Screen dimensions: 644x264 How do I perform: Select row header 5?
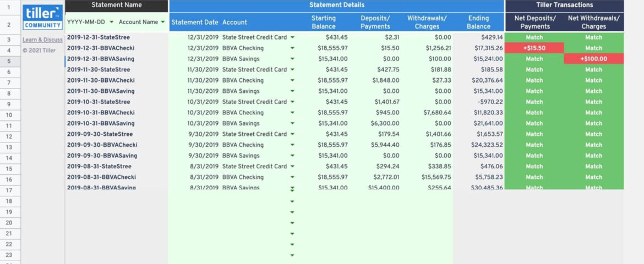pos(9,61)
